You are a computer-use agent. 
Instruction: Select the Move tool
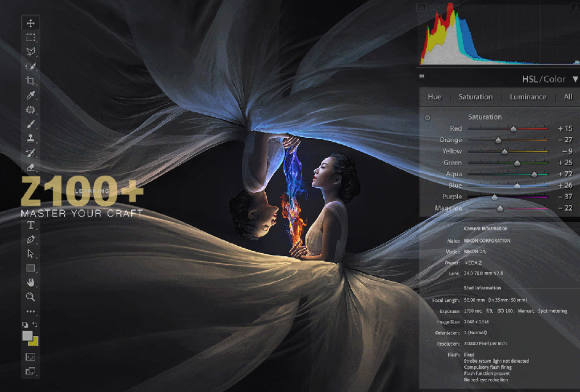point(31,23)
